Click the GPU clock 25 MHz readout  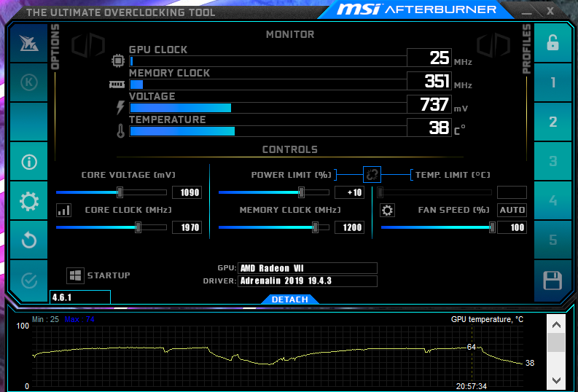coord(429,58)
